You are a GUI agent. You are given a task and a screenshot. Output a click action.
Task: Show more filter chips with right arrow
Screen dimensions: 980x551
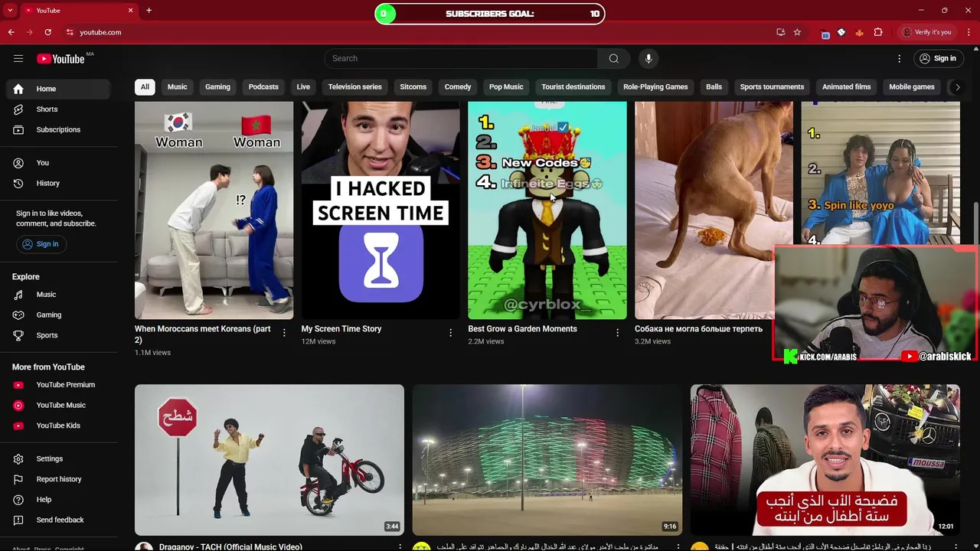[x=957, y=87]
